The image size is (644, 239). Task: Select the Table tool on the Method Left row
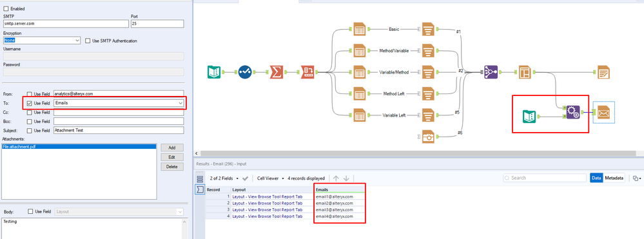tap(359, 93)
